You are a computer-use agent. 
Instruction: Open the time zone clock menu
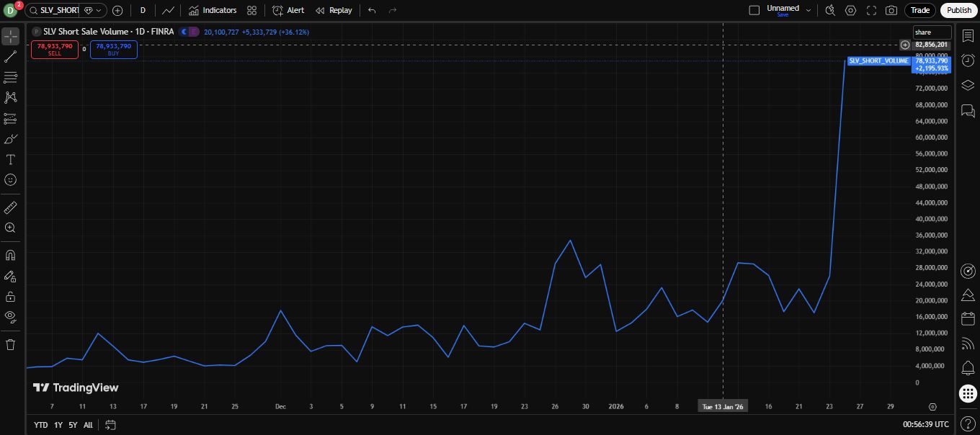(926, 424)
